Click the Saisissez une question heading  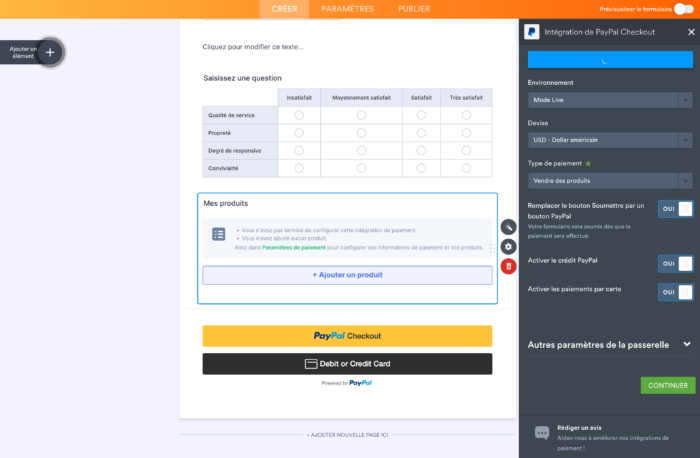[x=242, y=78]
